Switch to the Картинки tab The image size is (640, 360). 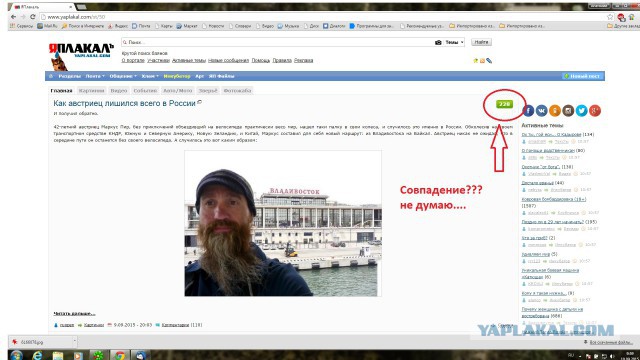(91, 91)
